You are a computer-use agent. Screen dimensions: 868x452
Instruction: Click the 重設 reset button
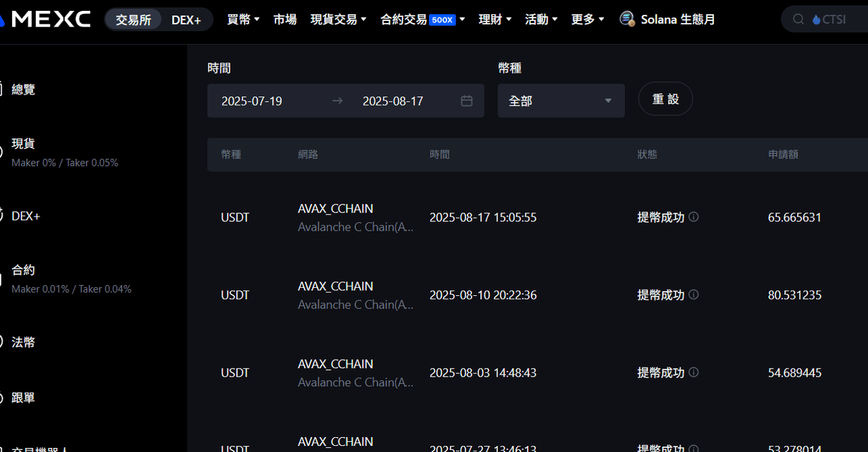coord(666,99)
